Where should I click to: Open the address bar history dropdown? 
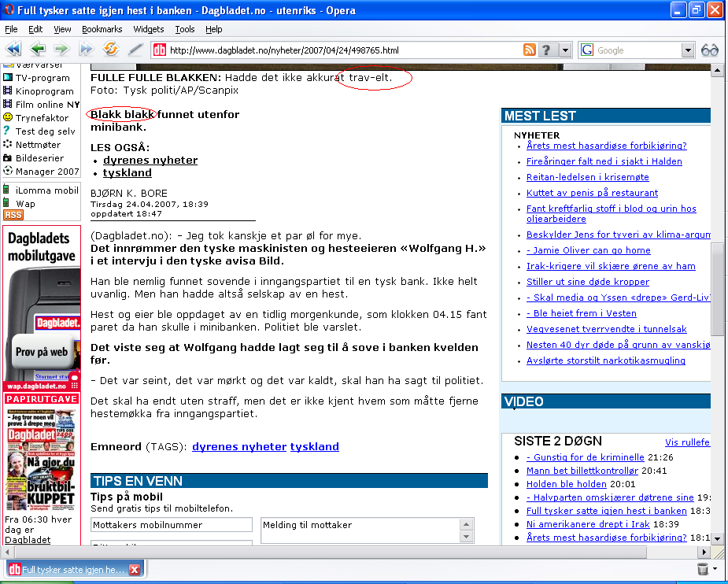(x=565, y=50)
